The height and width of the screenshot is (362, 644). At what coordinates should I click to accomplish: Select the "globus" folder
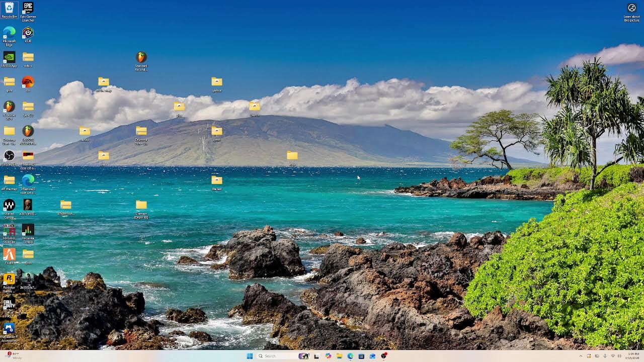coord(217,84)
